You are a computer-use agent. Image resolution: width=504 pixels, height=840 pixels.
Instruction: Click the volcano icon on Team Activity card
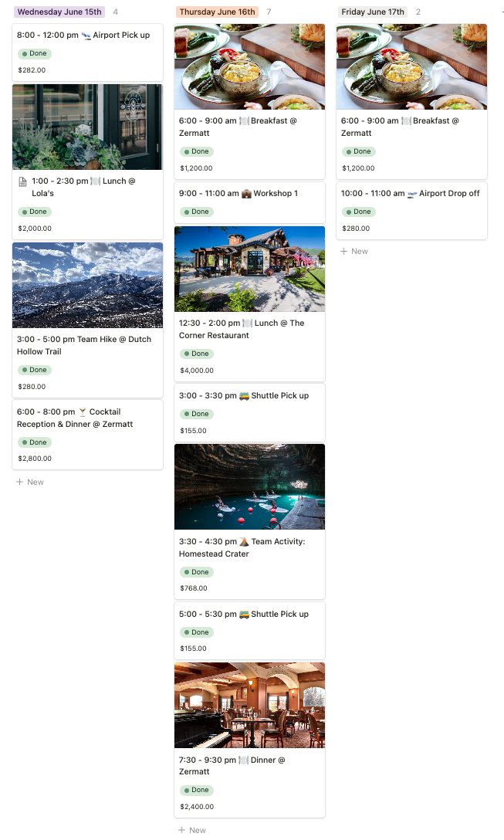click(x=244, y=542)
